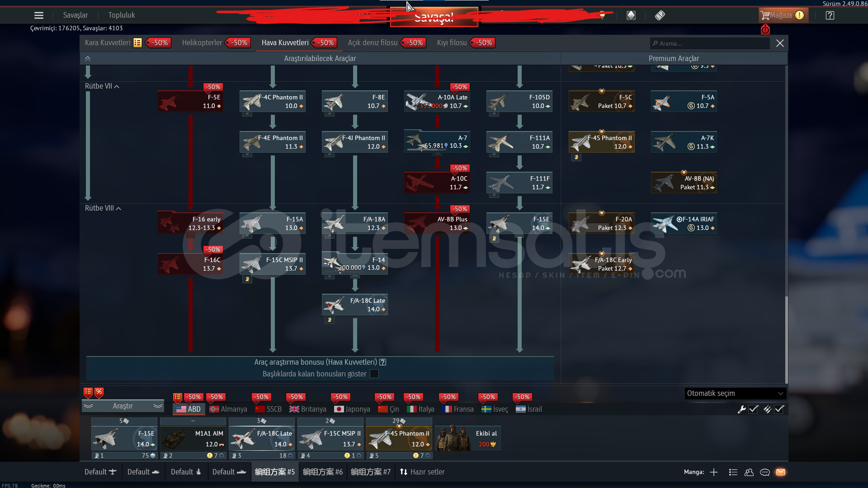
Task: Open the hamburger main menu
Action: (39, 15)
